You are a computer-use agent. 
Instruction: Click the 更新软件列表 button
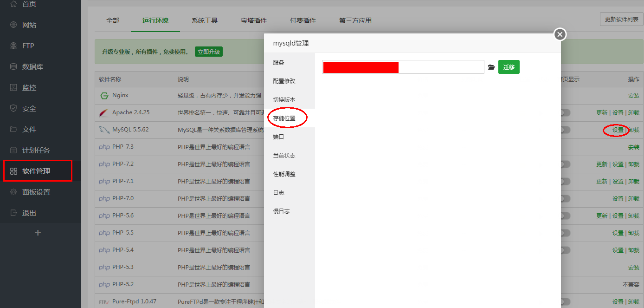pos(622,20)
